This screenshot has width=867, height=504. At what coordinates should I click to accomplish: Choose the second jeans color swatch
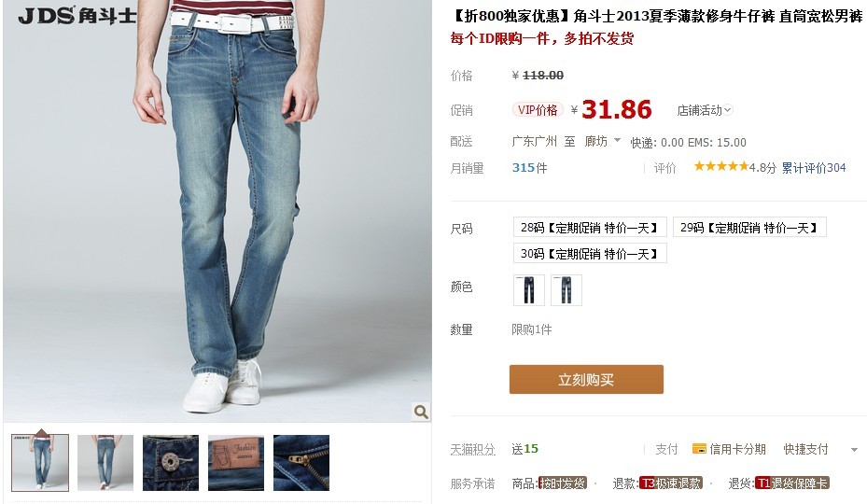[566, 290]
